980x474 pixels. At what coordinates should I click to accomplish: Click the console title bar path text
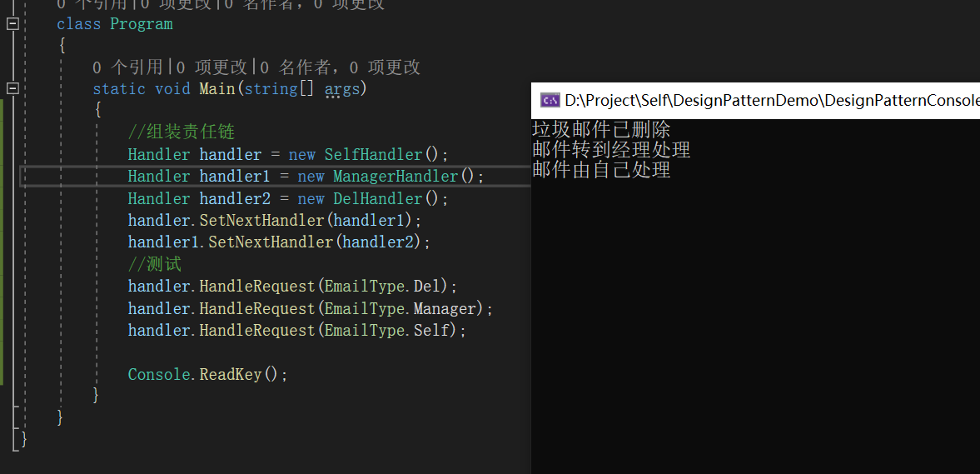click(772, 100)
